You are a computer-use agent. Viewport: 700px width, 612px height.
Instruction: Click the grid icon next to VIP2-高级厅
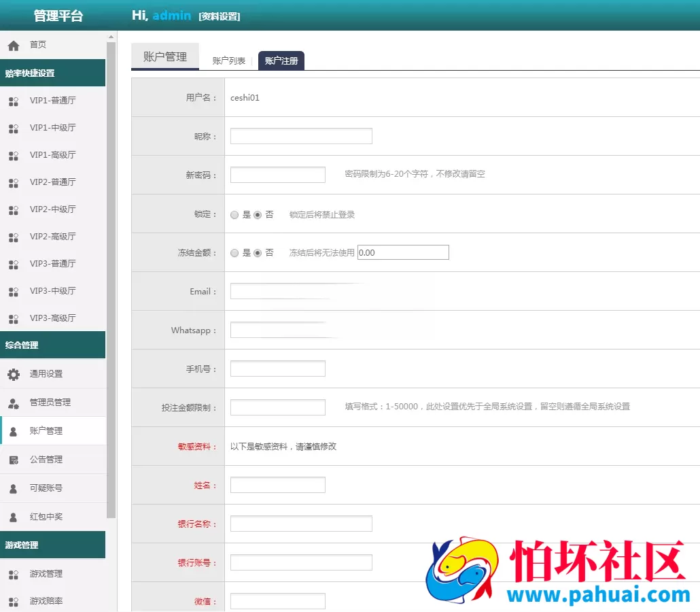(x=14, y=237)
